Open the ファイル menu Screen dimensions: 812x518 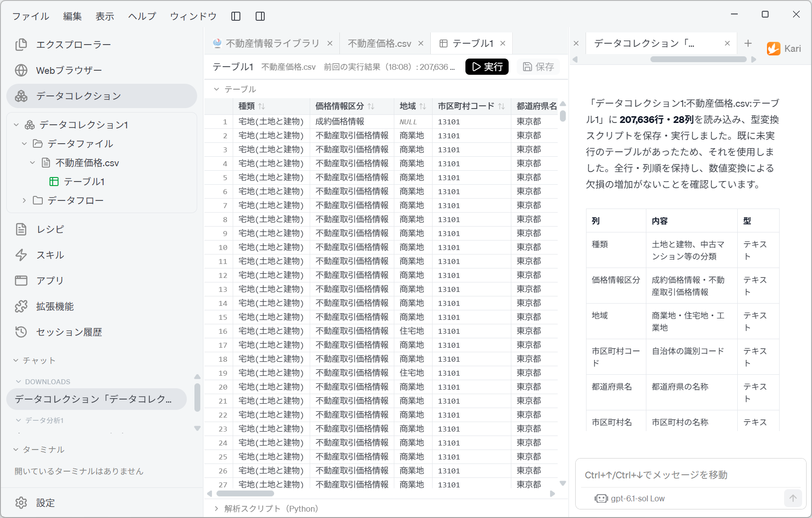point(31,16)
